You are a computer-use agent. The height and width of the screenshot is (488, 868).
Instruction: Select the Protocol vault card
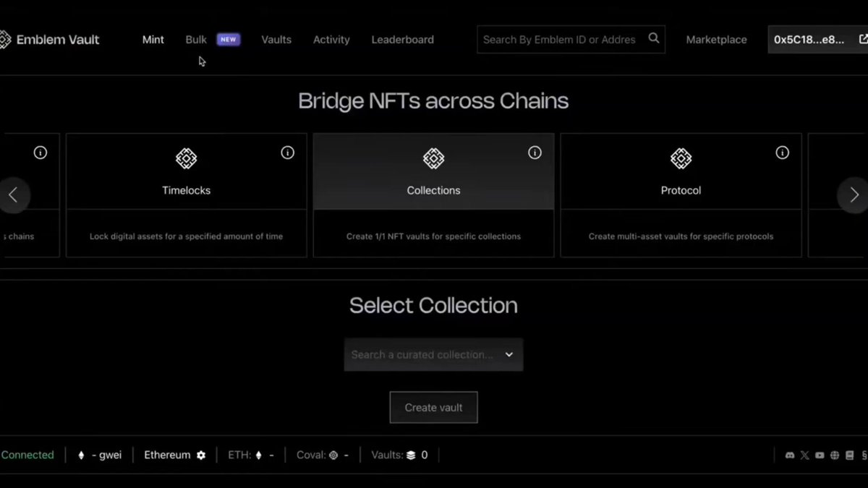tap(681, 195)
